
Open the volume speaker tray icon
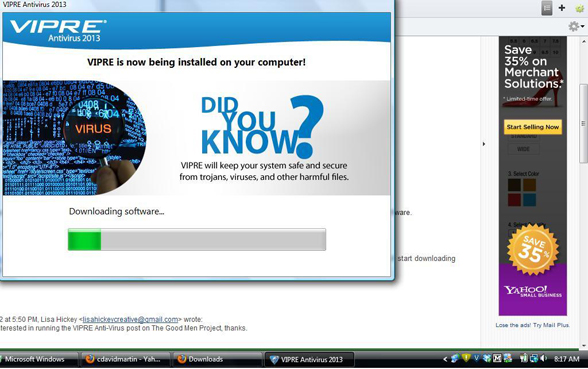[543, 358]
